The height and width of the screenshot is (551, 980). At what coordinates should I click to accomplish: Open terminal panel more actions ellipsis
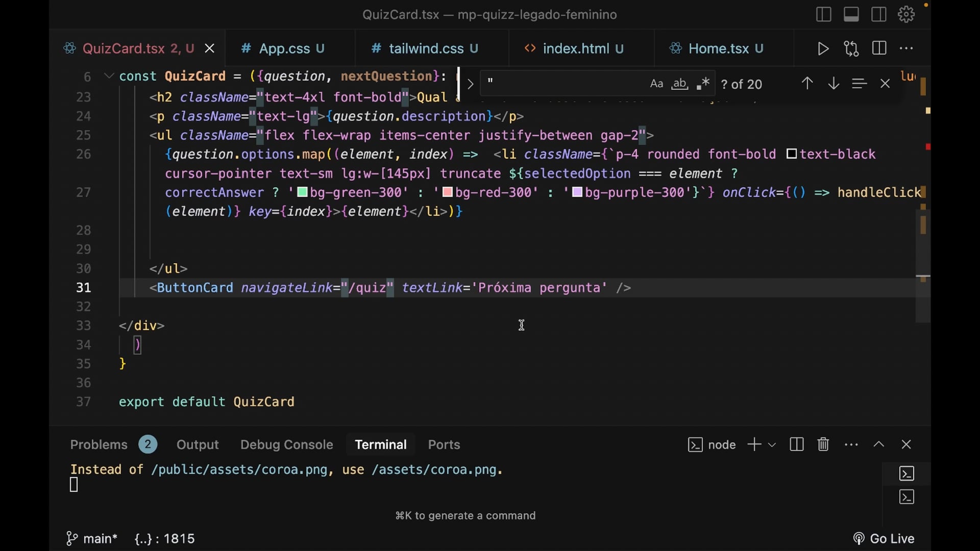[851, 445]
